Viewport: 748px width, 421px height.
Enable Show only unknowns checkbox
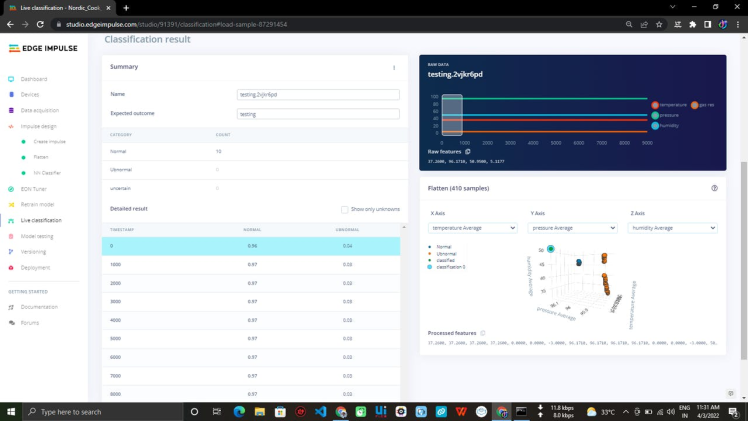tap(344, 209)
